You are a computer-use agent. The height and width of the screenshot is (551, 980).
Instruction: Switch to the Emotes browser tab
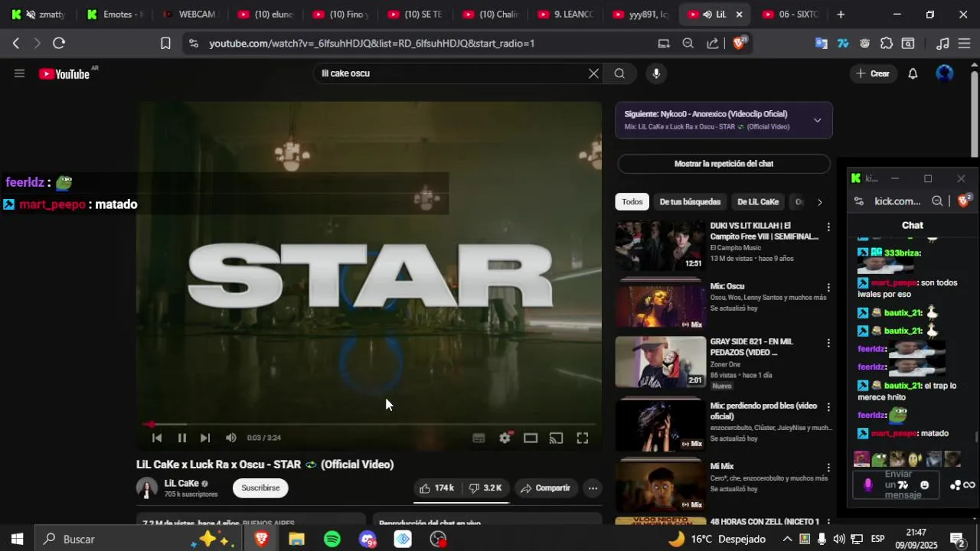point(115,15)
